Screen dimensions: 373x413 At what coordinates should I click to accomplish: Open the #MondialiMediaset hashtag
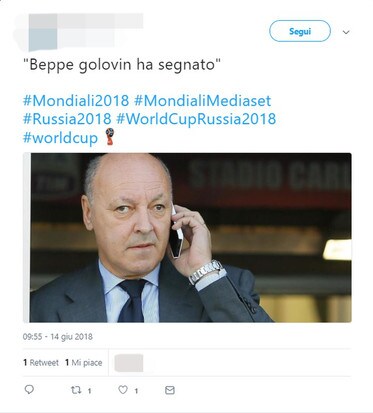[x=203, y=101]
